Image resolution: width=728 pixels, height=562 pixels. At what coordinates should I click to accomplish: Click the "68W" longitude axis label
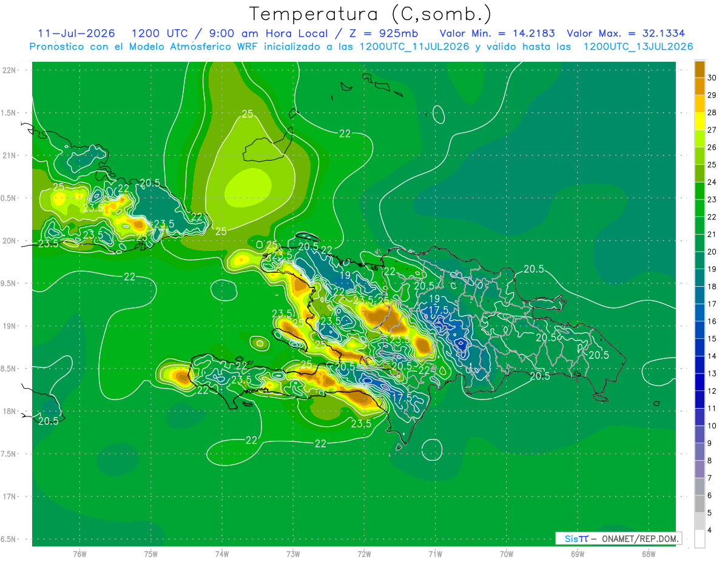click(x=649, y=554)
